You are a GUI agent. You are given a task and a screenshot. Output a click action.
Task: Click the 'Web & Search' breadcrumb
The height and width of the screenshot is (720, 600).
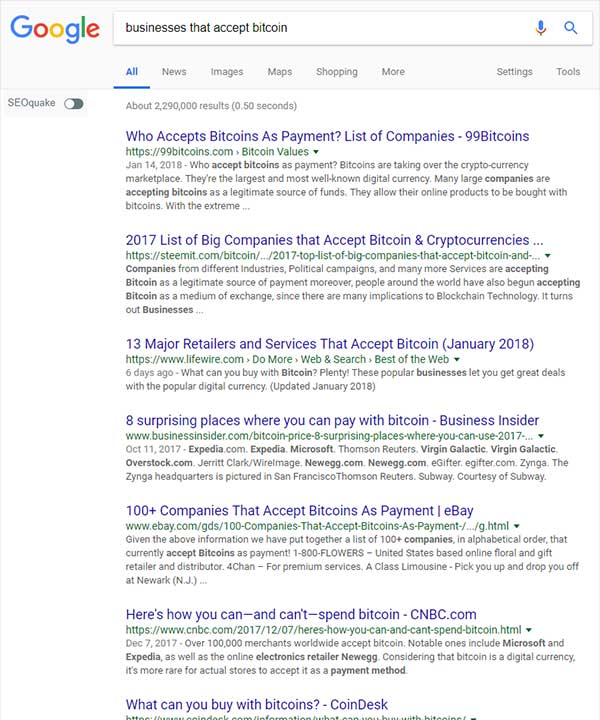[333, 359]
